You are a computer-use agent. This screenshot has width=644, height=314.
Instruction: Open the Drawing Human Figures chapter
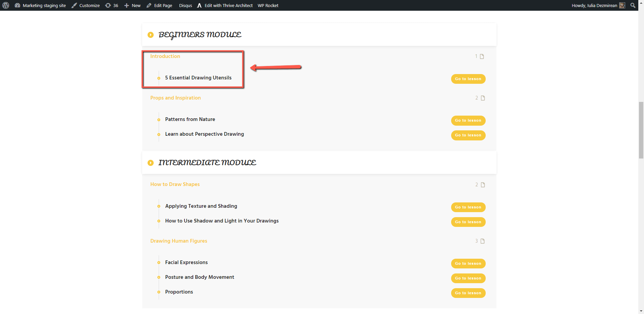click(x=179, y=241)
